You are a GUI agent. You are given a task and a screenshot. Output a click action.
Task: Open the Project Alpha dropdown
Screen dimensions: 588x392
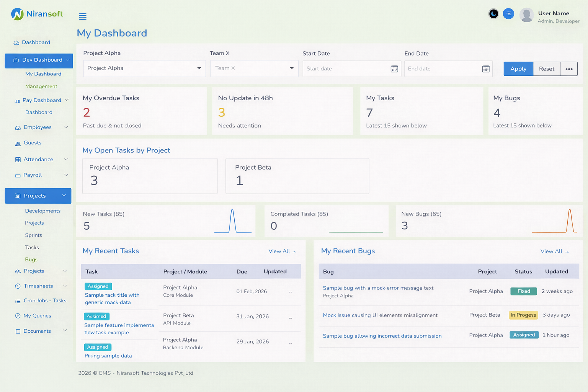tap(144, 69)
